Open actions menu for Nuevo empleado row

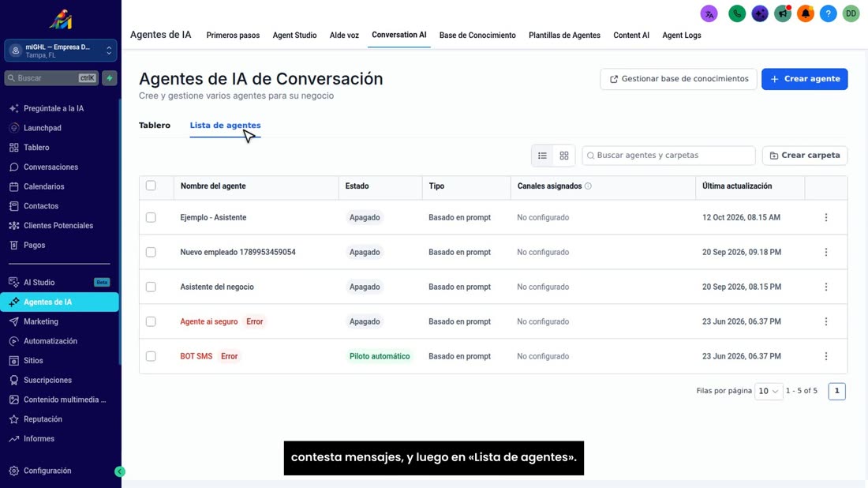pyautogui.click(x=826, y=252)
